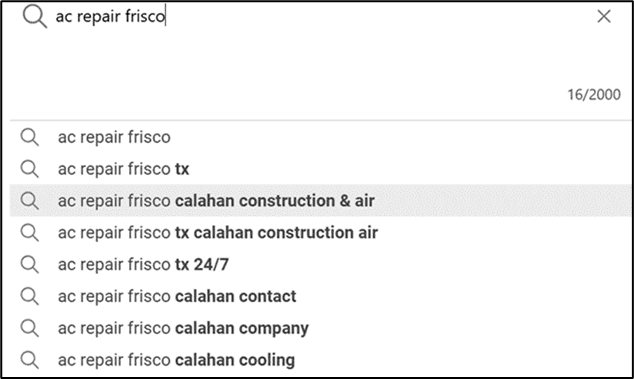Pick 'ac repair frisco tx calahan construction air'
Image resolution: width=634 pixels, height=379 pixels.
tap(321, 233)
